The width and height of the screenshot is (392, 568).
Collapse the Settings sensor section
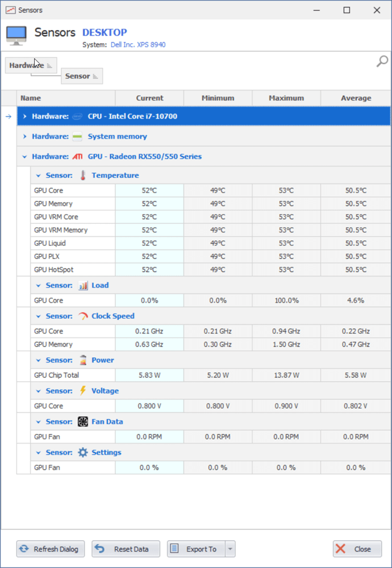[39, 453]
